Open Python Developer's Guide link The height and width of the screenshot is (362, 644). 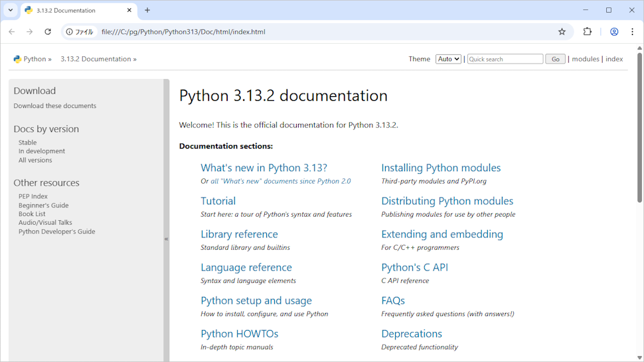[56, 231]
